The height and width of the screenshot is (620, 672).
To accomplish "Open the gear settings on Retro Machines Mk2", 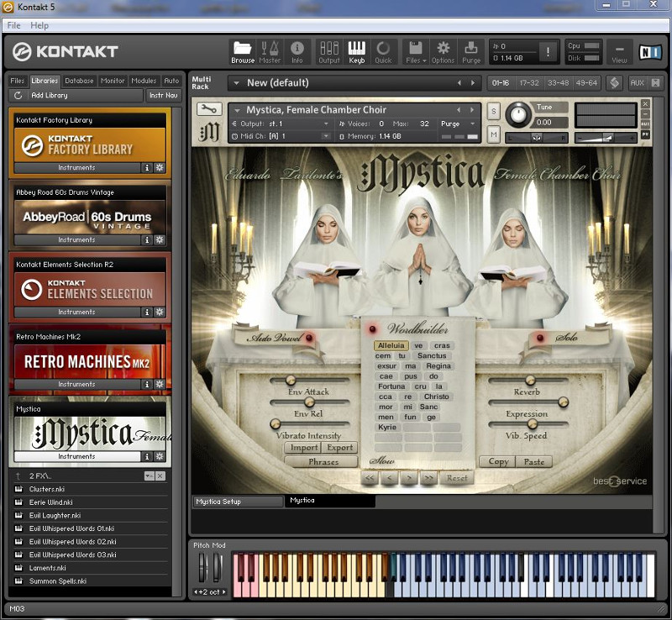I will 160,384.
